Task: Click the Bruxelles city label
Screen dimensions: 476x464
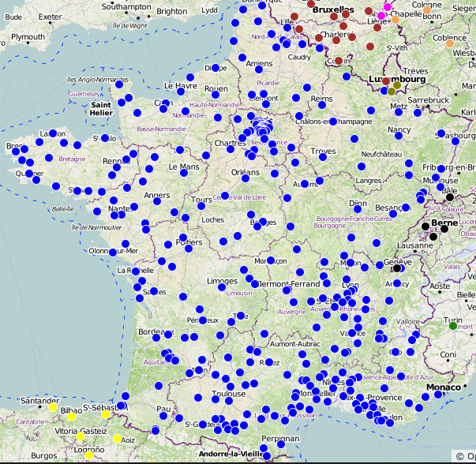Action: tap(333, 9)
